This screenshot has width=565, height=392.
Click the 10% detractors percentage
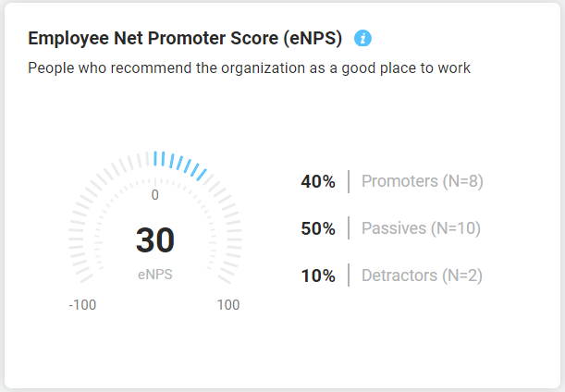tap(317, 275)
